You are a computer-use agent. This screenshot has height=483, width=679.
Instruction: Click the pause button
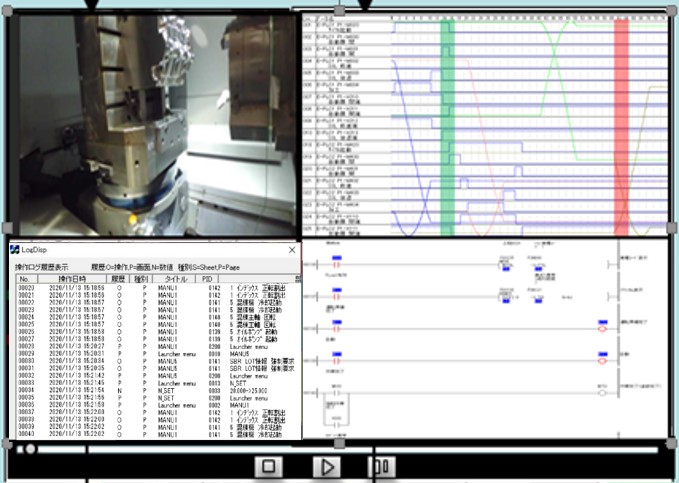click(x=380, y=466)
